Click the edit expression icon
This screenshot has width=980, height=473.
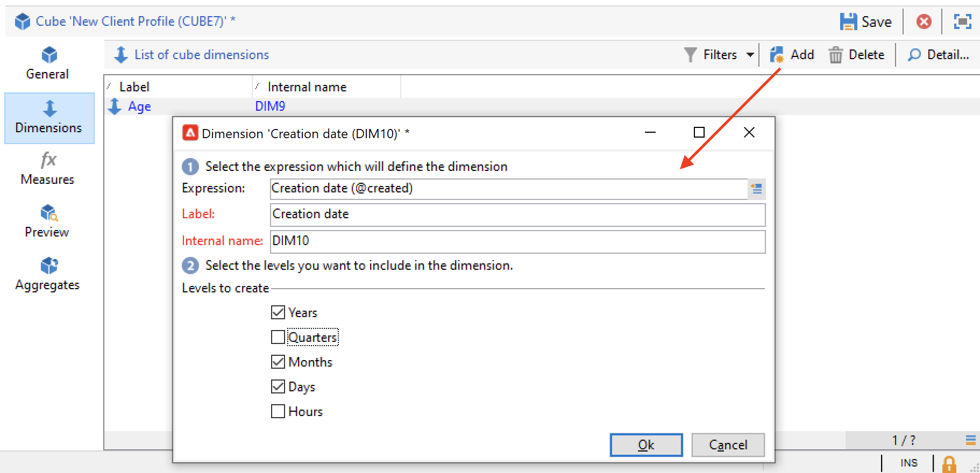756,189
